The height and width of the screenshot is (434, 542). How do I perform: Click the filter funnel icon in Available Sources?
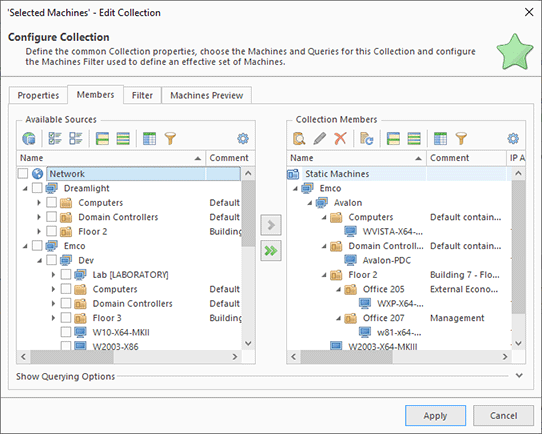tap(170, 139)
